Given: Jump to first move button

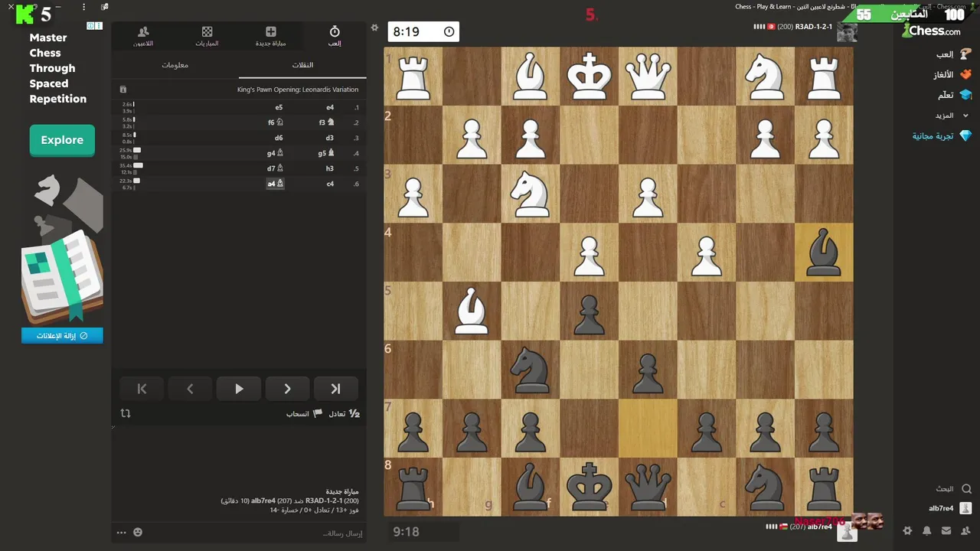Looking at the screenshot, I should [x=142, y=389].
